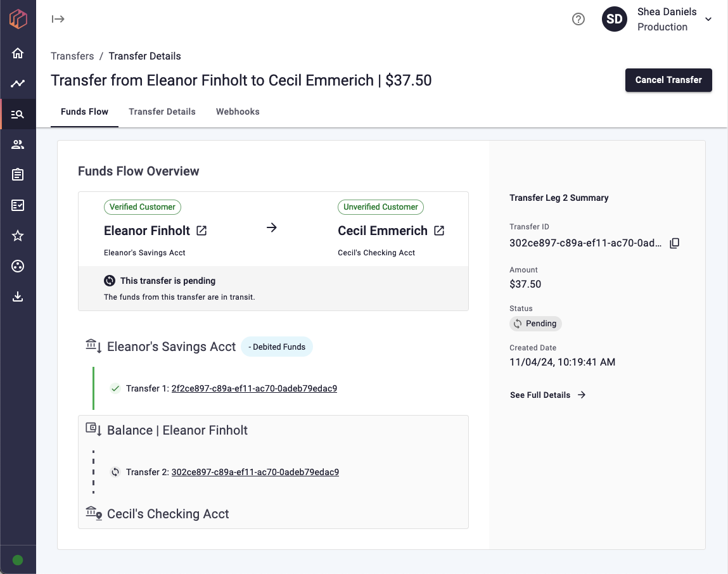This screenshot has width=728, height=574.
Task: Expand the sidebar with arrow icon
Action: (58, 19)
